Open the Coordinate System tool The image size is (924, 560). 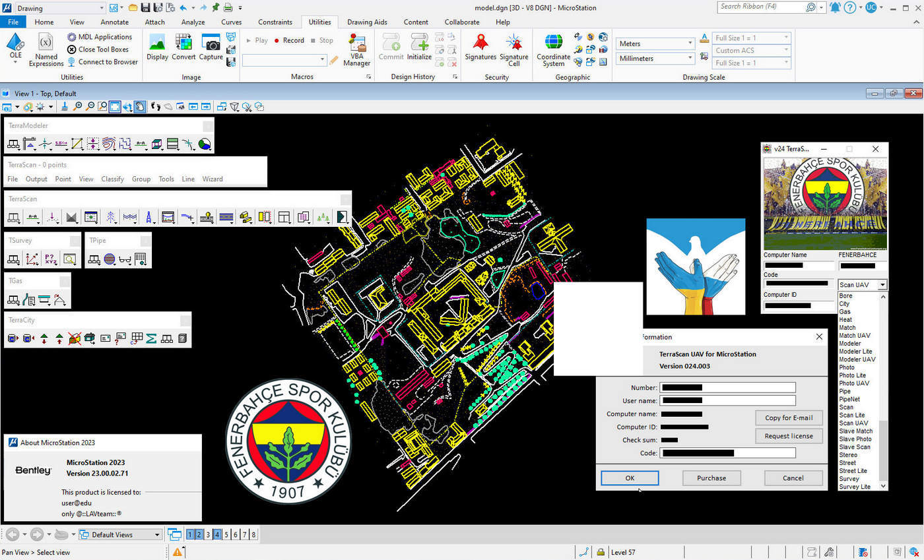554,50
